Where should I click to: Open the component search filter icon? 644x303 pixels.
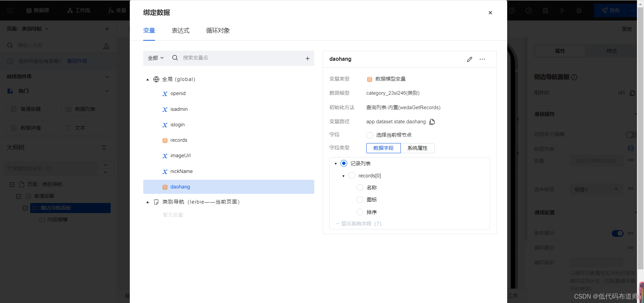[x=106, y=46]
